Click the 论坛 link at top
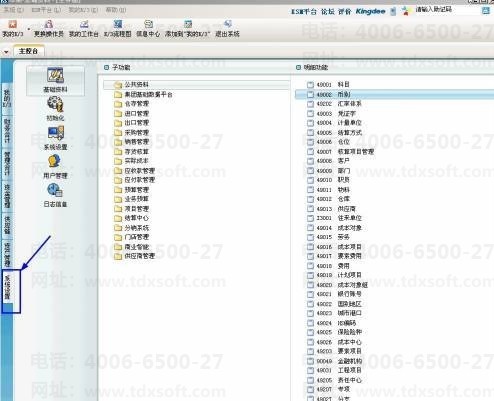This screenshot has height=401, width=494. coord(327,12)
